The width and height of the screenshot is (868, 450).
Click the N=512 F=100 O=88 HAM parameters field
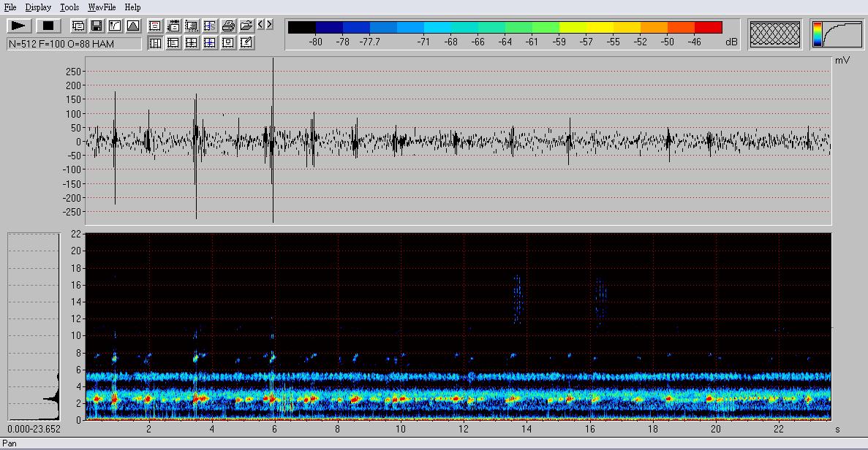click(74, 44)
